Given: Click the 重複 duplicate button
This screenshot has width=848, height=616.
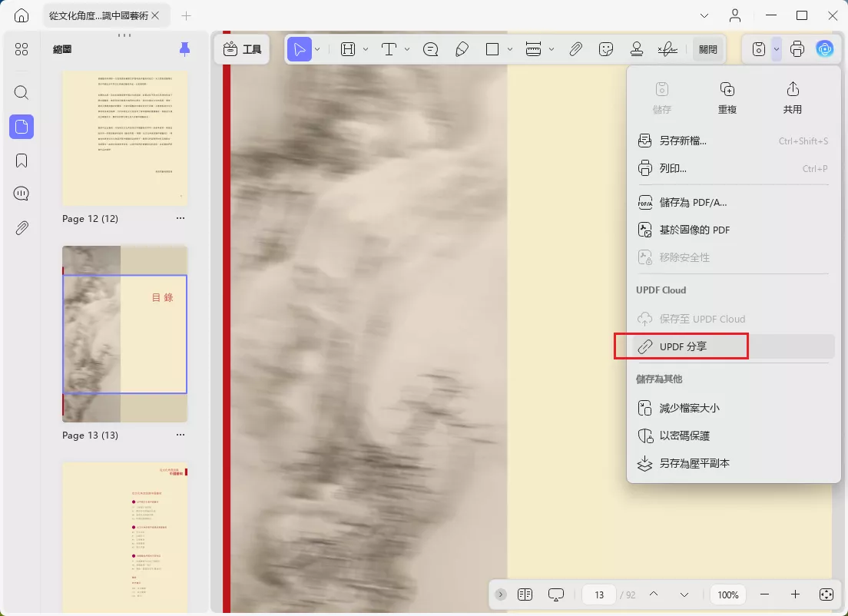Looking at the screenshot, I should tap(727, 98).
